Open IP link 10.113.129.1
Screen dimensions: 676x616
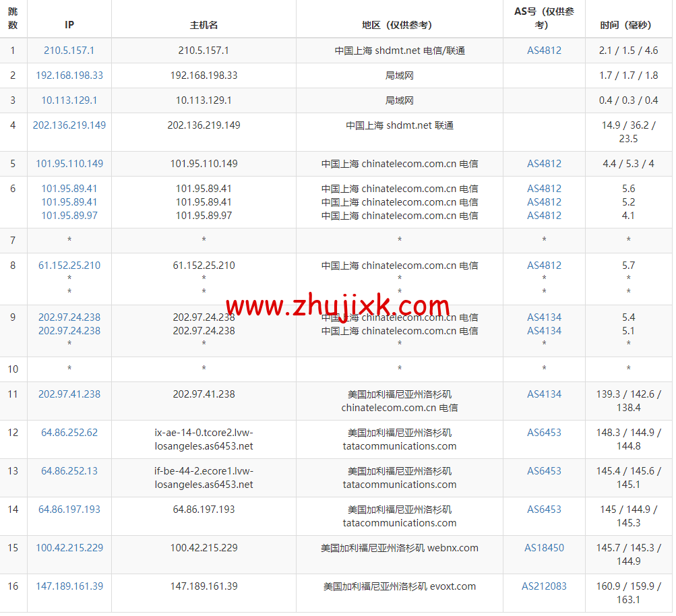tap(69, 100)
